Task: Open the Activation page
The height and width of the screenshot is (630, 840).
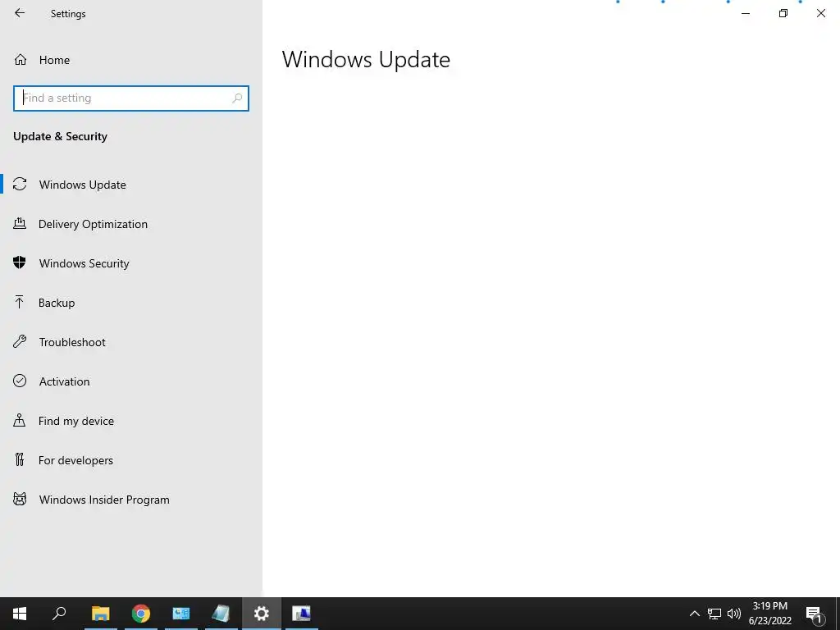Action: point(131,381)
